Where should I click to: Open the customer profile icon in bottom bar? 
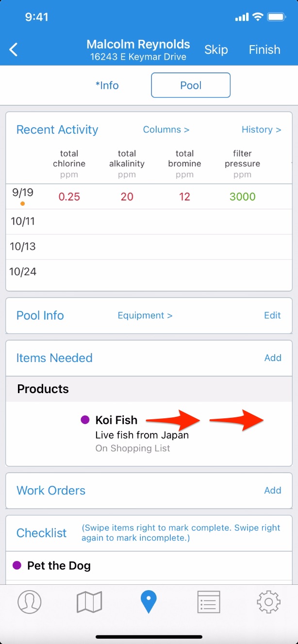pos(30,602)
